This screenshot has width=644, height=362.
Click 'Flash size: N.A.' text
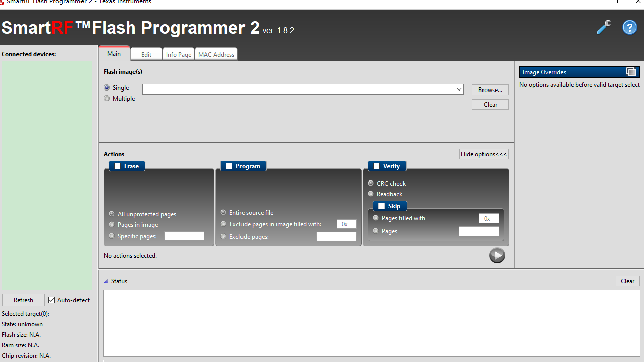(x=21, y=335)
